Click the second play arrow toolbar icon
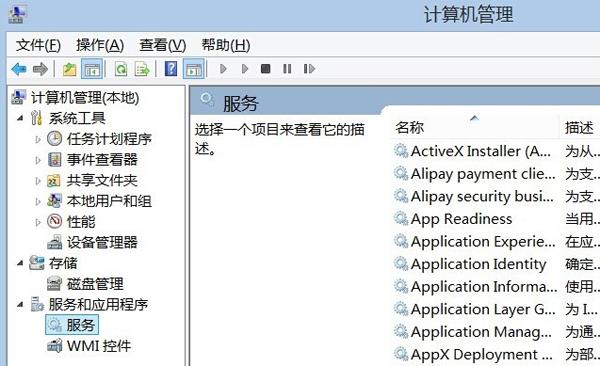 [x=245, y=69]
